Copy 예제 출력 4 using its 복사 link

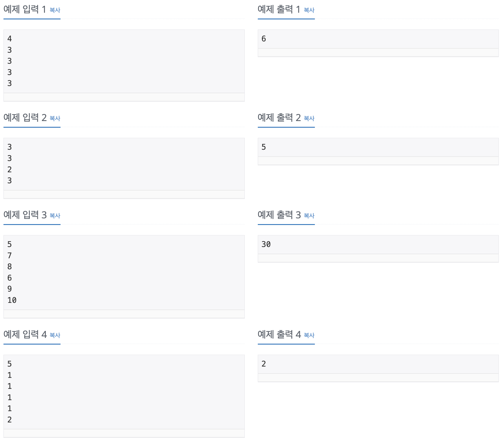point(309,335)
